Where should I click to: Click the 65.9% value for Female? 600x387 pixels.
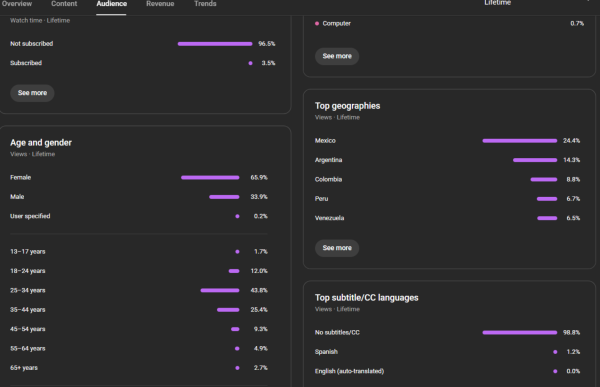[259, 178]
